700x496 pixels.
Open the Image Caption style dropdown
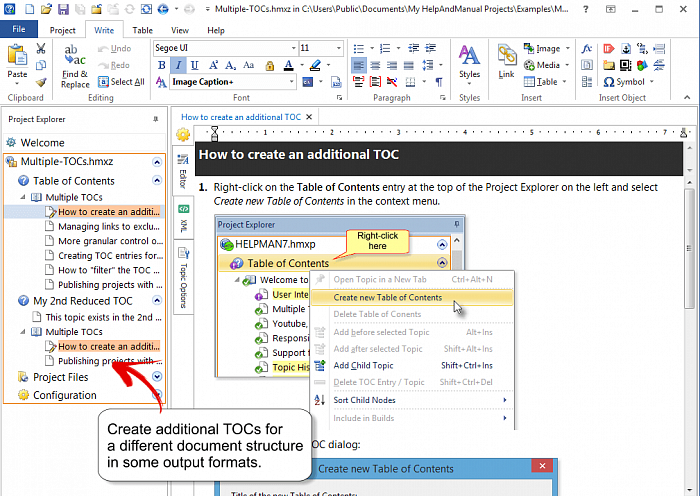290,82
